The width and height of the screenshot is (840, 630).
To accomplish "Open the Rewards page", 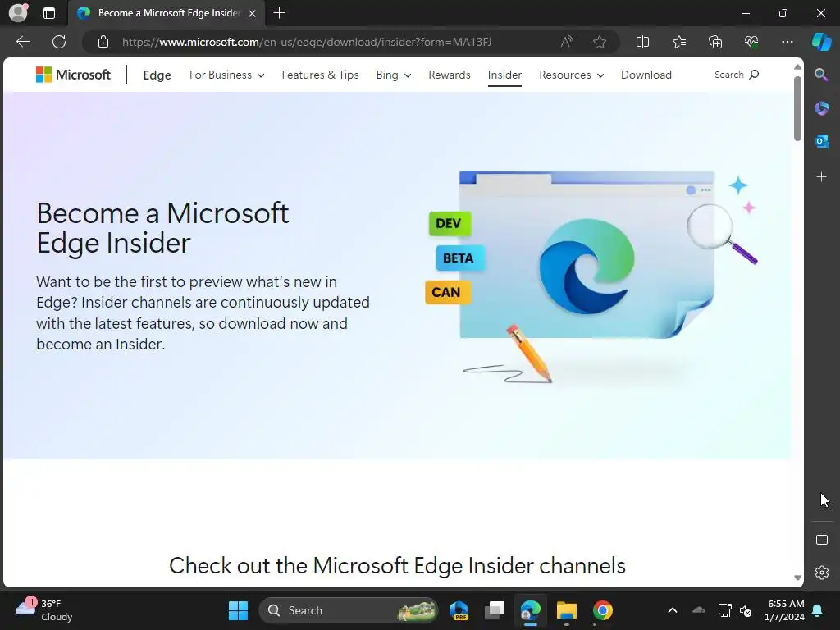I will click(x=449, y=75).
